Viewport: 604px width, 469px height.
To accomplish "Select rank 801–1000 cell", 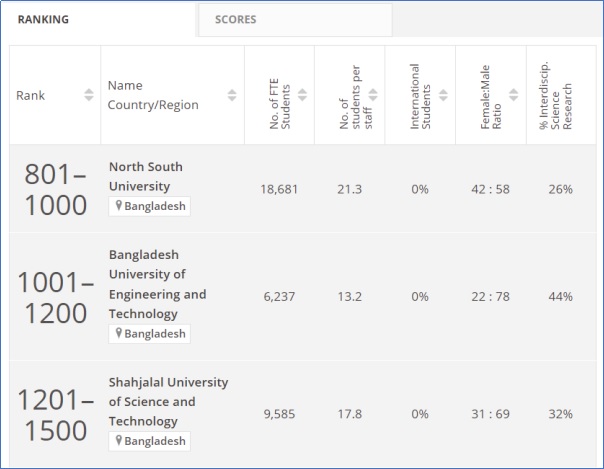I will (x=55, y=189).
